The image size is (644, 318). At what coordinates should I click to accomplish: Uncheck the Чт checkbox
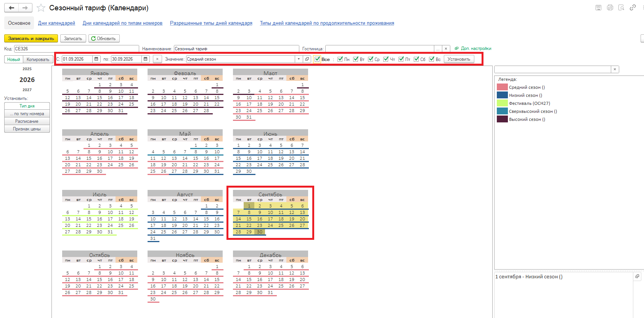(386, 59)
